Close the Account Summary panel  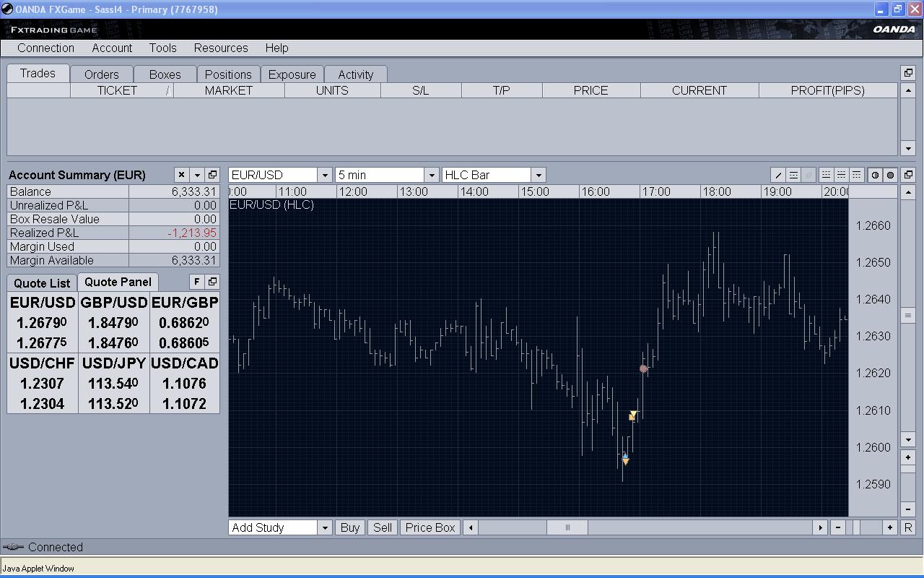click(181, 175)
